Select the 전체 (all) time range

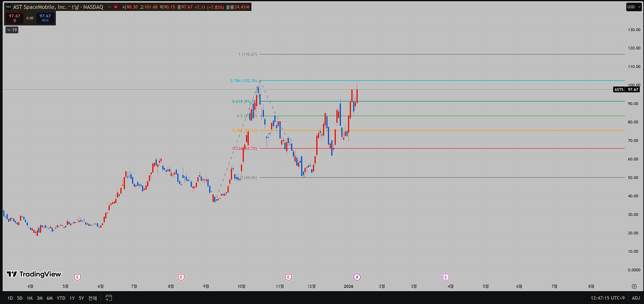(x=93, y=298)
